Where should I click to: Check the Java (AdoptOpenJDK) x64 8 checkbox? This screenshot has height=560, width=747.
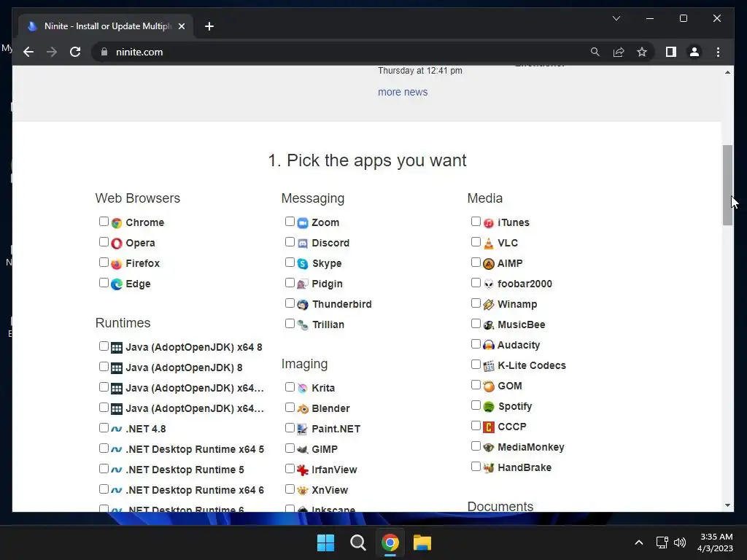point(104,346)
